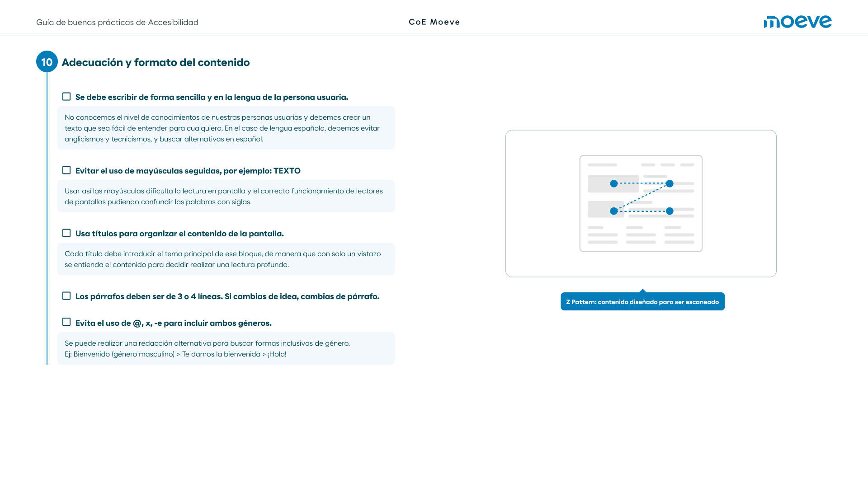868x488 pixels.
Task: Click the Moeve logo
Action: pyautogui.click(x=797, y=22)
